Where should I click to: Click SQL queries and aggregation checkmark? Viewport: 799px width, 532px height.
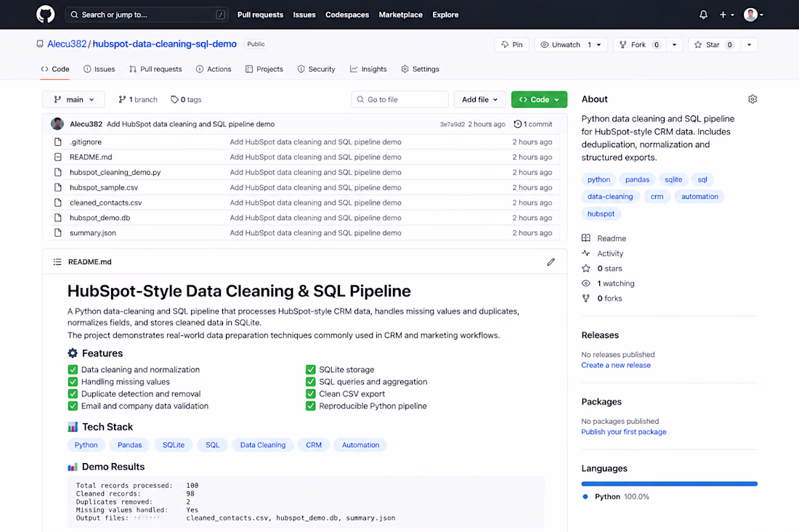pos(310,382)
